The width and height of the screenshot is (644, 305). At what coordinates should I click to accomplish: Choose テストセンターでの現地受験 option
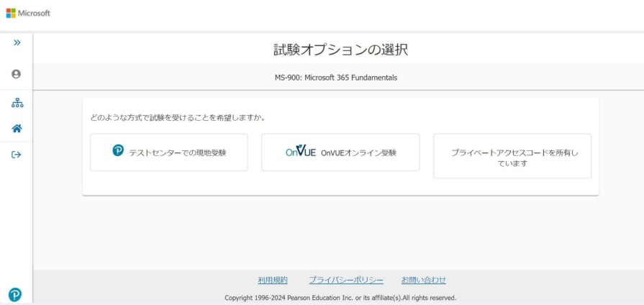(169, 152)
